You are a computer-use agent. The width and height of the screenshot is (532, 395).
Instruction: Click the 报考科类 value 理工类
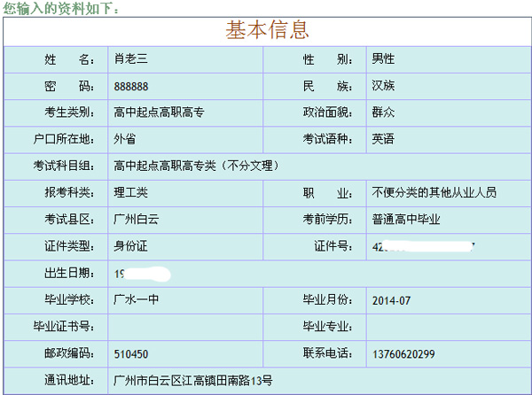130,192
